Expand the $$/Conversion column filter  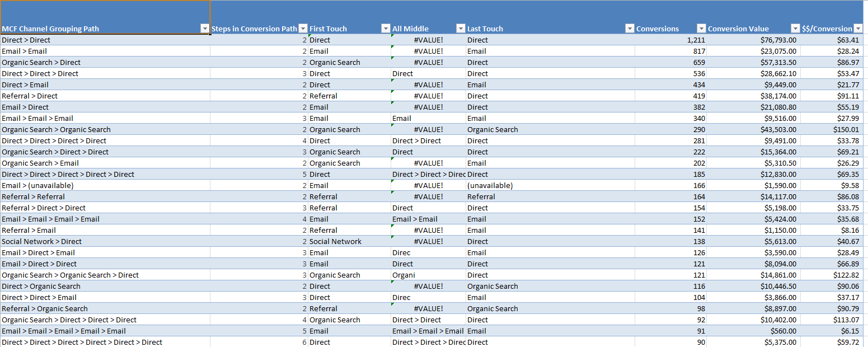858,29
